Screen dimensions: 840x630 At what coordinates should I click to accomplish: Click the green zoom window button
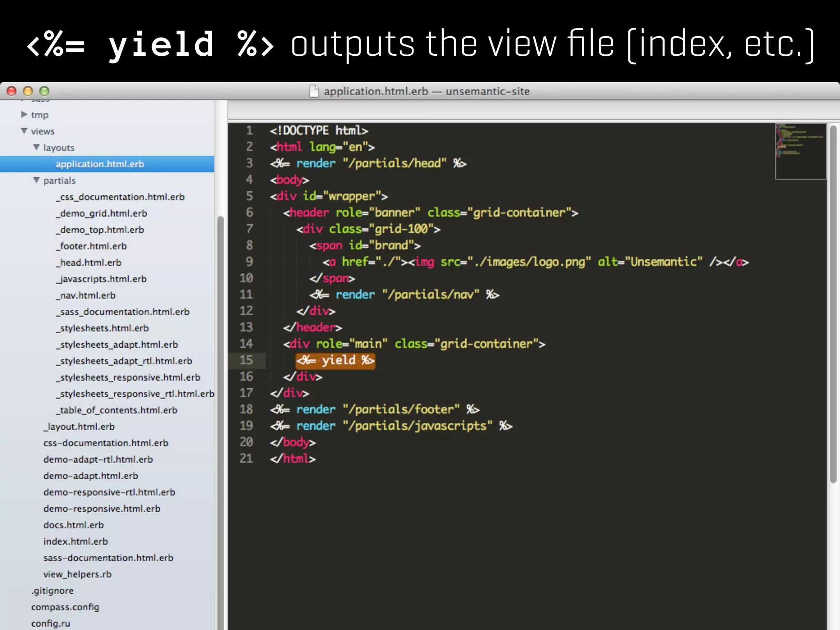(44, 91)
